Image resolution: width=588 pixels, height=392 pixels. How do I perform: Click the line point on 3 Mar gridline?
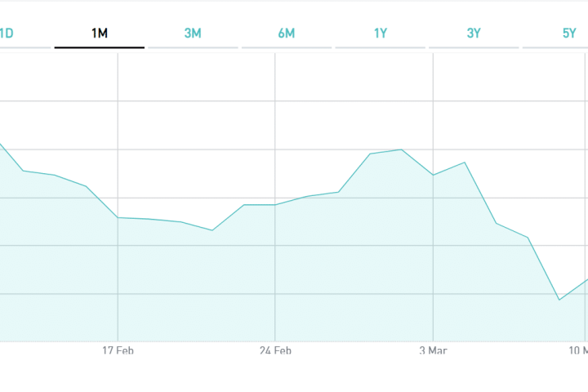[433, 175]
